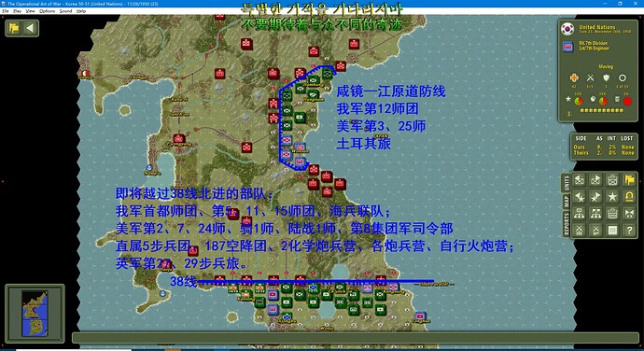Click the next formation star-arrow button

pyautogui.click(x=595, y=197)
